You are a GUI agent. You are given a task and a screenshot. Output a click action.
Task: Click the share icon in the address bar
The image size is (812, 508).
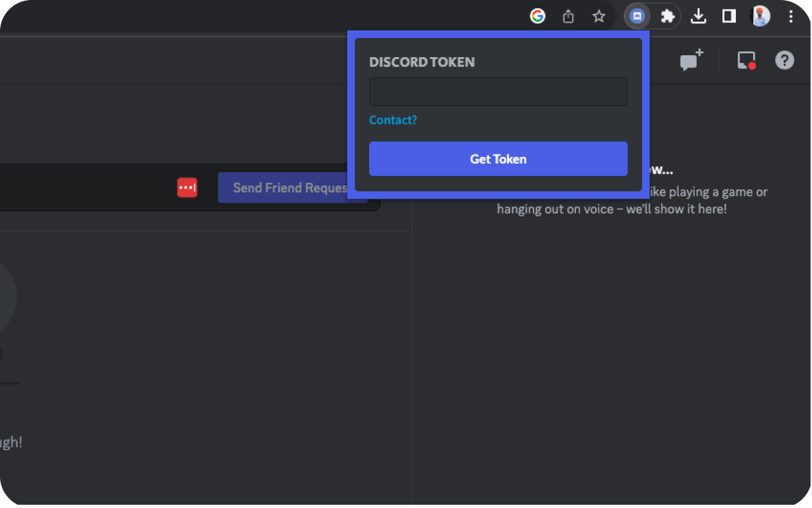coord(568,16)
